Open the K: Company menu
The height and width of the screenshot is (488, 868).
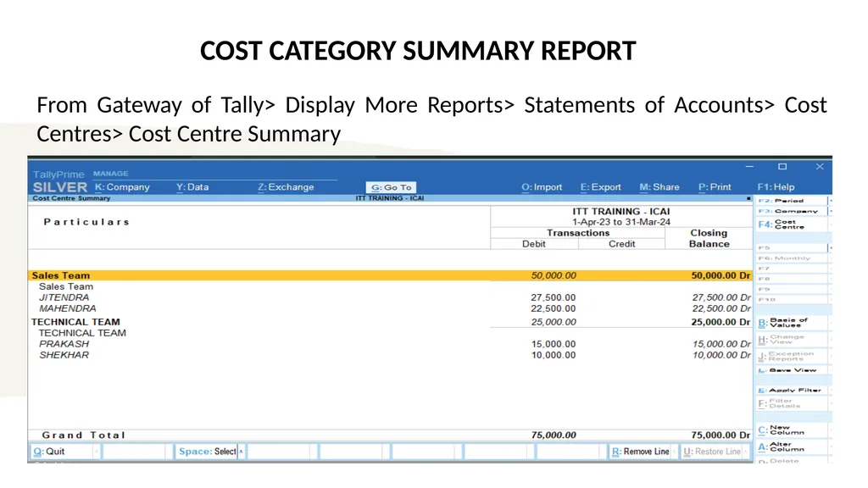point(122,187)
